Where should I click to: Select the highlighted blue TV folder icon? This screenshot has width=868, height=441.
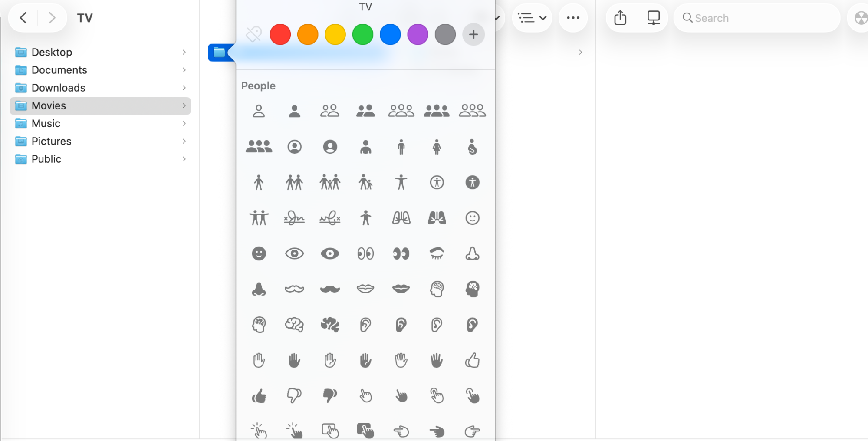point(219,53)
